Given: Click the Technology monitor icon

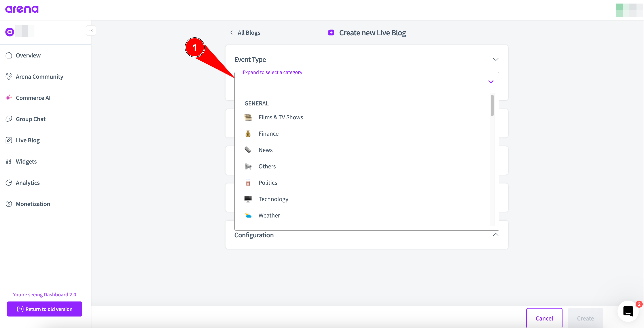Looking at the screenshot, I should click(248, 199).
